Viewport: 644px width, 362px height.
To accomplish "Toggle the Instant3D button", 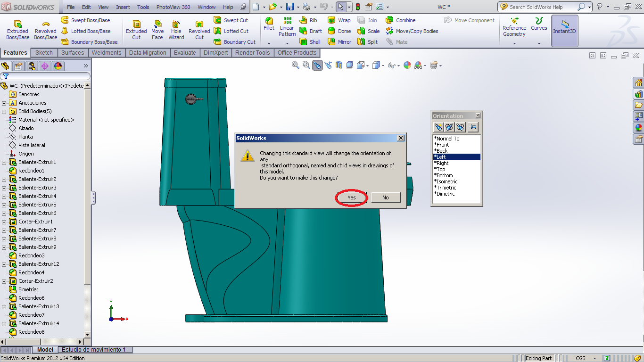I will coord(565,30).
